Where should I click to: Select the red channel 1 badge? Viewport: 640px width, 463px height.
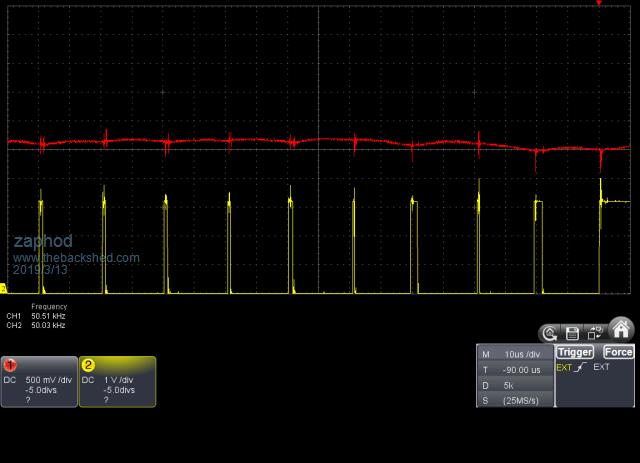click(9, 365)
